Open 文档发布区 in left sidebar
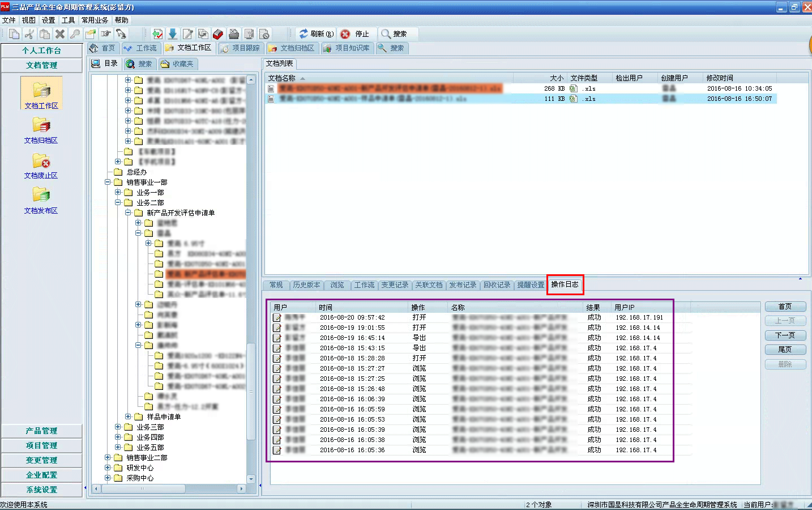The image size is (812, 510). 41,201
